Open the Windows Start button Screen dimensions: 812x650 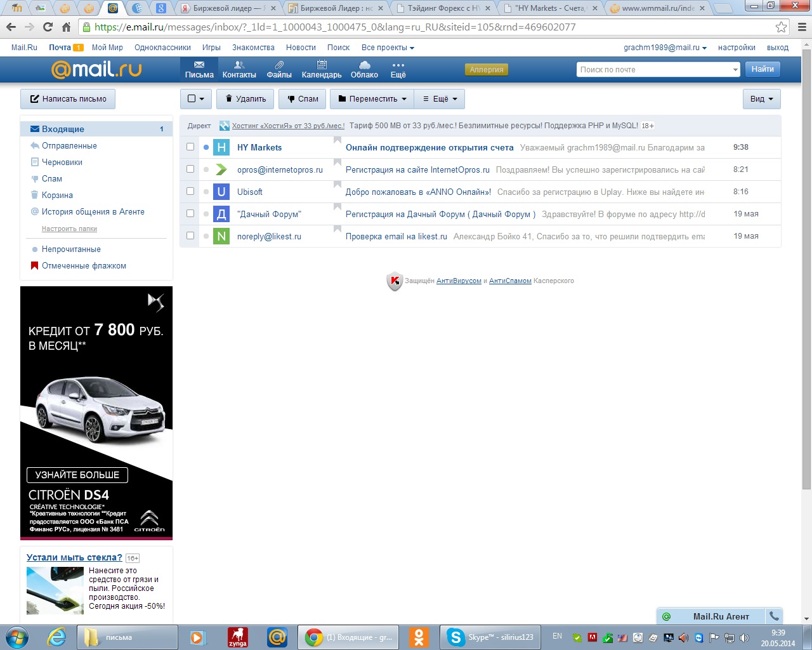point(16,637)
